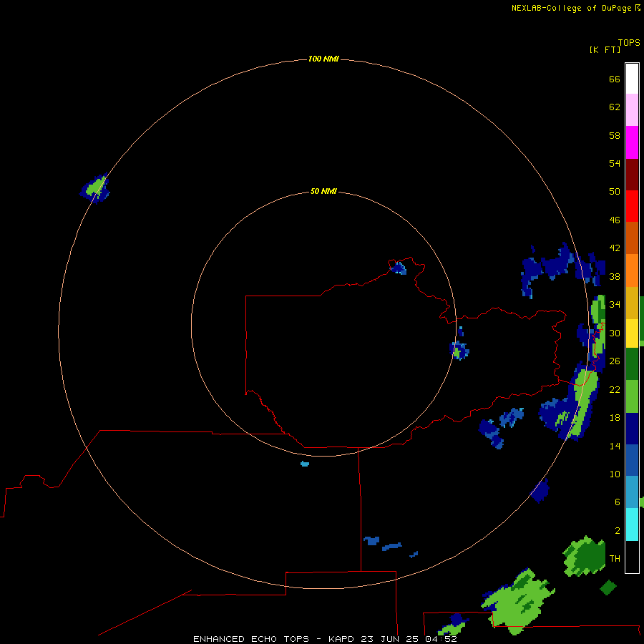Click the legend value 34
The width and height of the screenshot is (644, 644).
[x=615, y=304]
